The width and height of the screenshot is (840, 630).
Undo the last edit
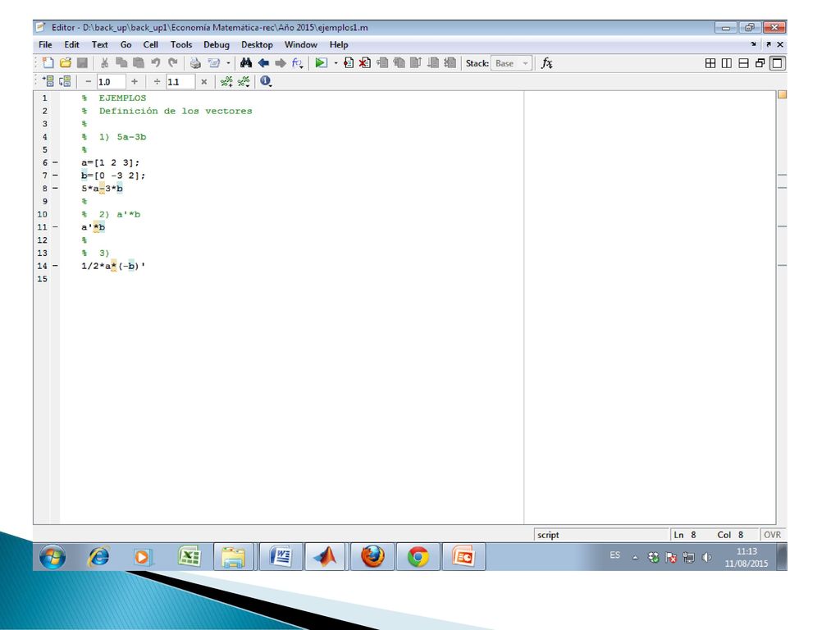point(155,62)
